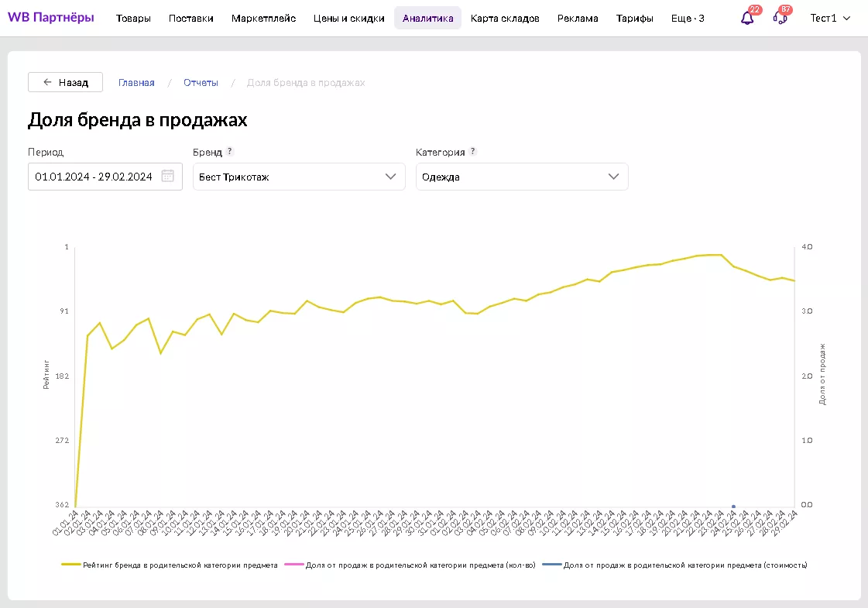Image resolution: width=868 pixels, height=608 pixels.
Task: Expand the Категория dropdown showing Одежда
Action: click(522, 177)
